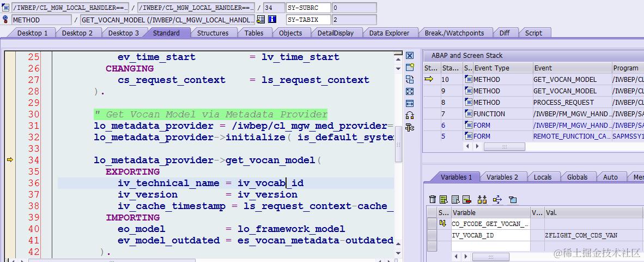Click the blue arrows services icon

(x=497, y=199)
